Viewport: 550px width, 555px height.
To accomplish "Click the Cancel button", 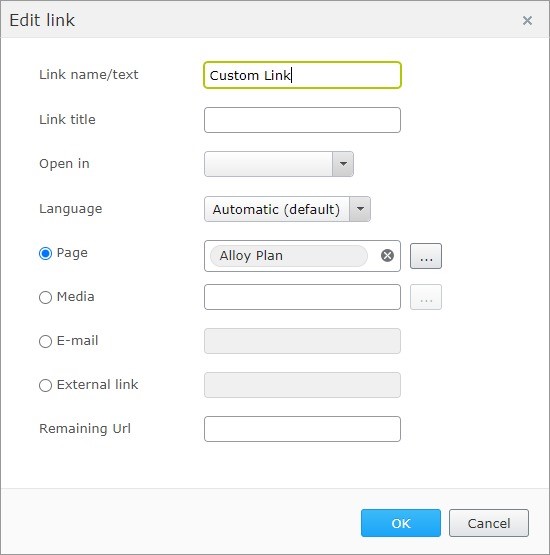I will [489, 523].
